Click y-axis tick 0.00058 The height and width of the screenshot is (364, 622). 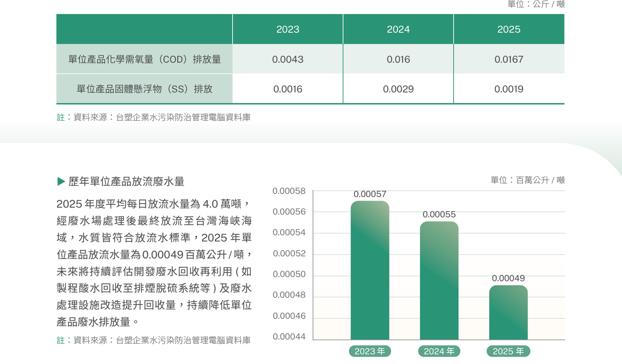[289, 191]
